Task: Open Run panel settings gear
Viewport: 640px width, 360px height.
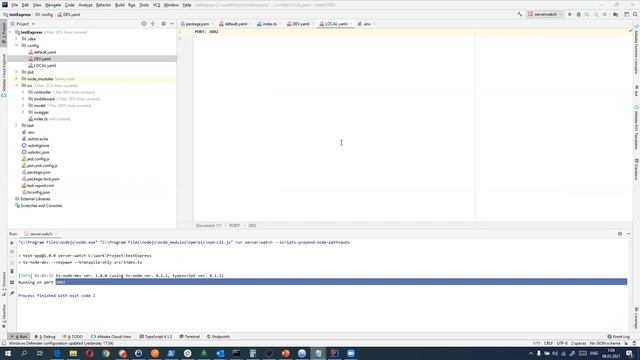Action: 620,234
